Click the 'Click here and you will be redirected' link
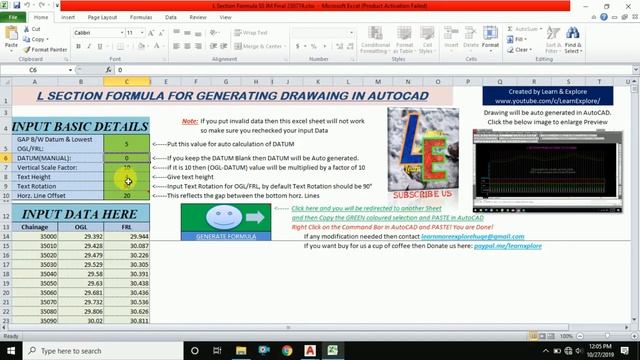The height and width of the screenshot is (360, 640). pyautogui.click(x=367, y=208)
